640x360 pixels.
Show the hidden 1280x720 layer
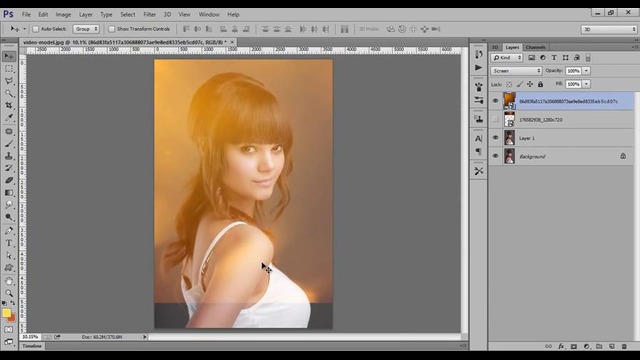coord(496,120)
